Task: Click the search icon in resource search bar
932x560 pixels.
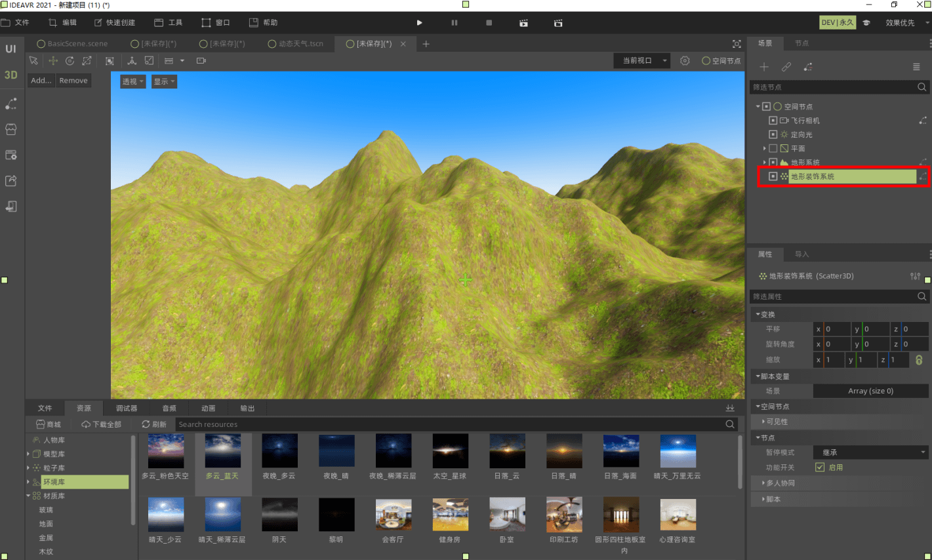Action: (x=730, y=424)
